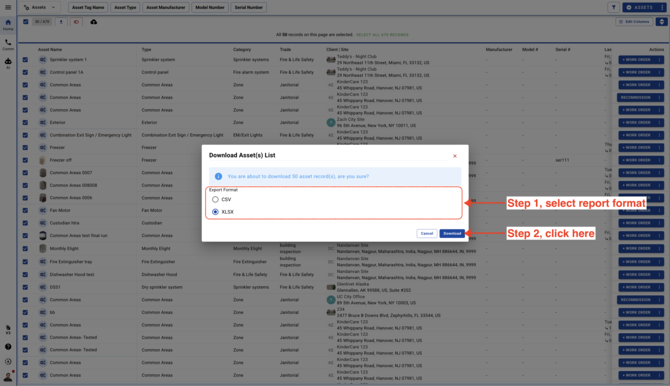The image size is (670, 386).
Task: Click the Control panel 1A asset icon
Action: click(x=43, y=72)
